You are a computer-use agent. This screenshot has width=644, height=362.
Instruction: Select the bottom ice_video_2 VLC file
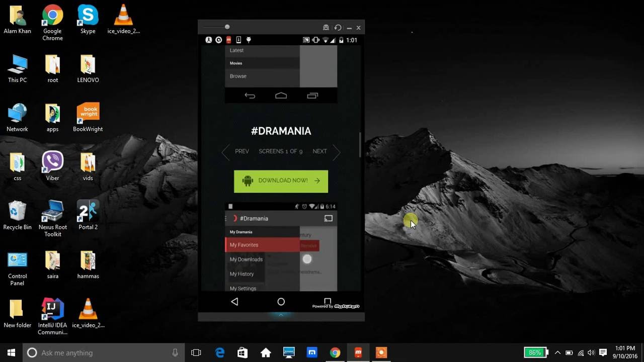(x=88, y=314)
